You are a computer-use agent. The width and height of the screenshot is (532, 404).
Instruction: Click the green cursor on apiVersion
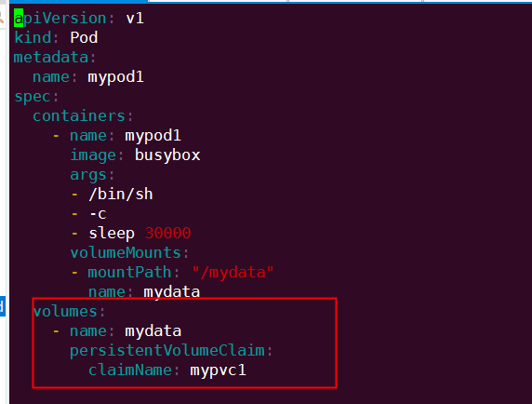pos(19,18)
